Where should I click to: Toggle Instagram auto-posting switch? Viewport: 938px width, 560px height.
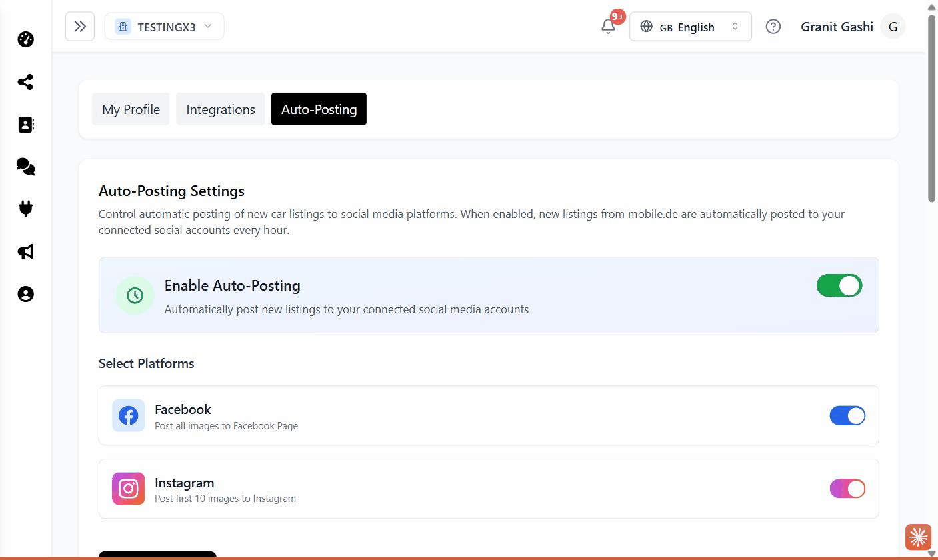(x=847, y=489)
